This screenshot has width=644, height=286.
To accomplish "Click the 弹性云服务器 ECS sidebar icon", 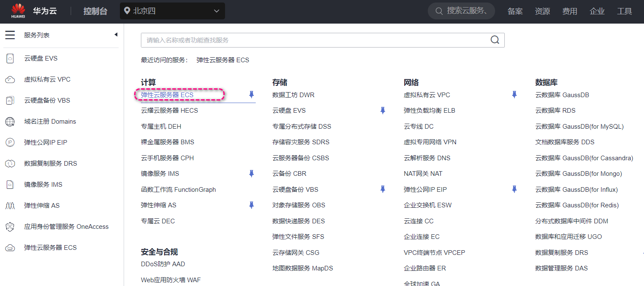I will click(10, 248).
